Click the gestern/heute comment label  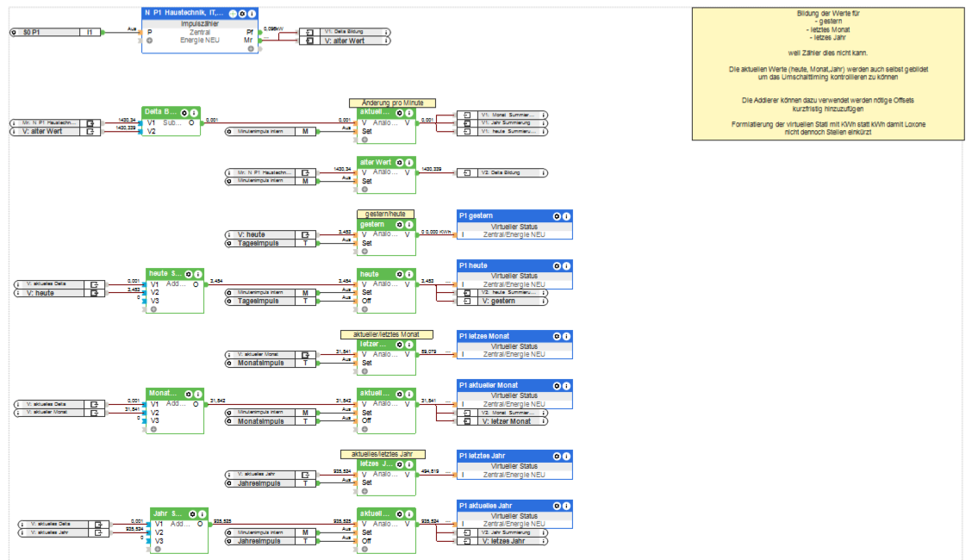(385, 214)
